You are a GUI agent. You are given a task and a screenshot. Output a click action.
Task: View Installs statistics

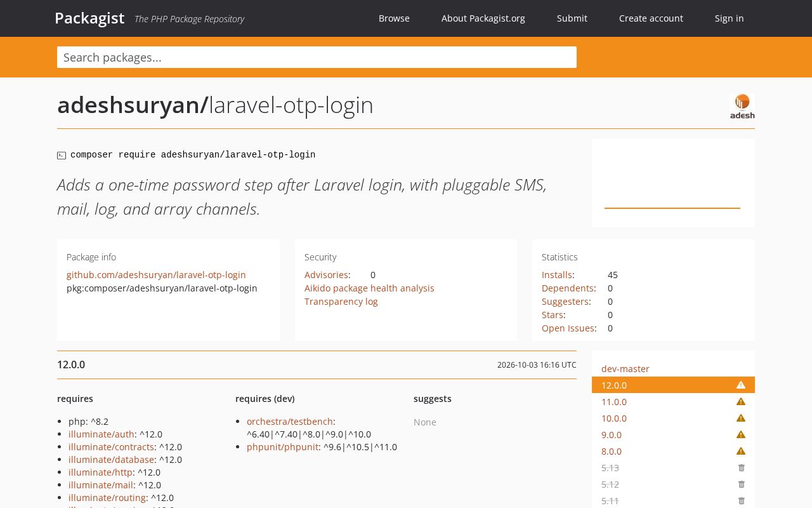[556, 275]
